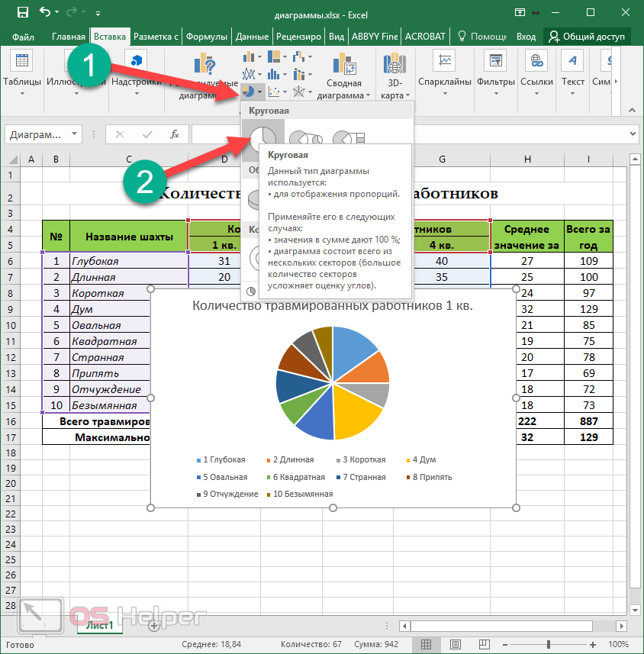Open the Tables button in ribbon
Screen dimensions: 644x654
coord(22,73)
